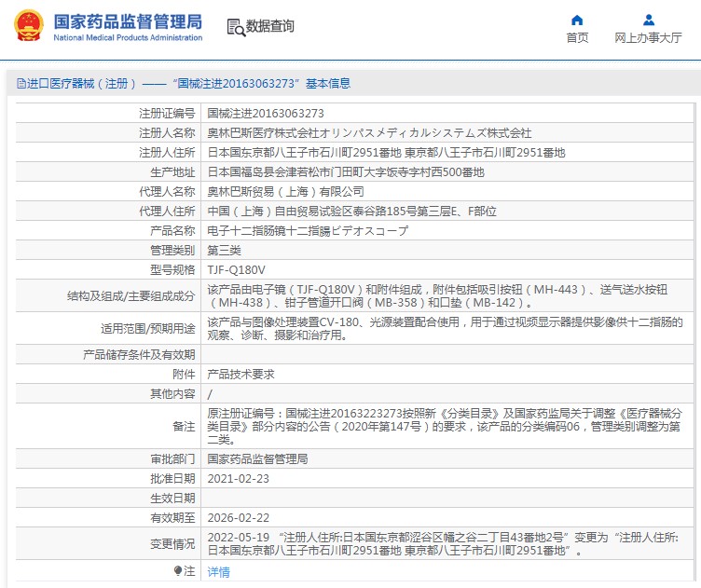The height and width of the screenshot is (588, 701).
Task: Click approval date 2021-02-23
Action: [x=239, y=479]
